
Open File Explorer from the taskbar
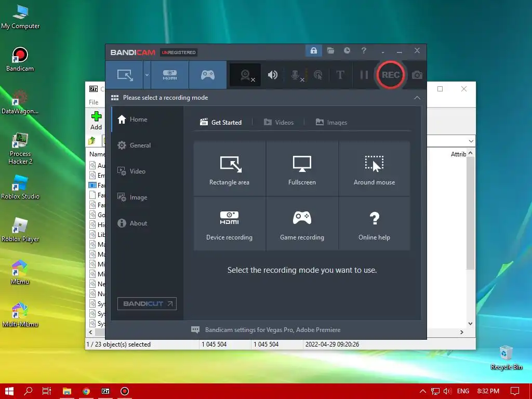[67, 391]
